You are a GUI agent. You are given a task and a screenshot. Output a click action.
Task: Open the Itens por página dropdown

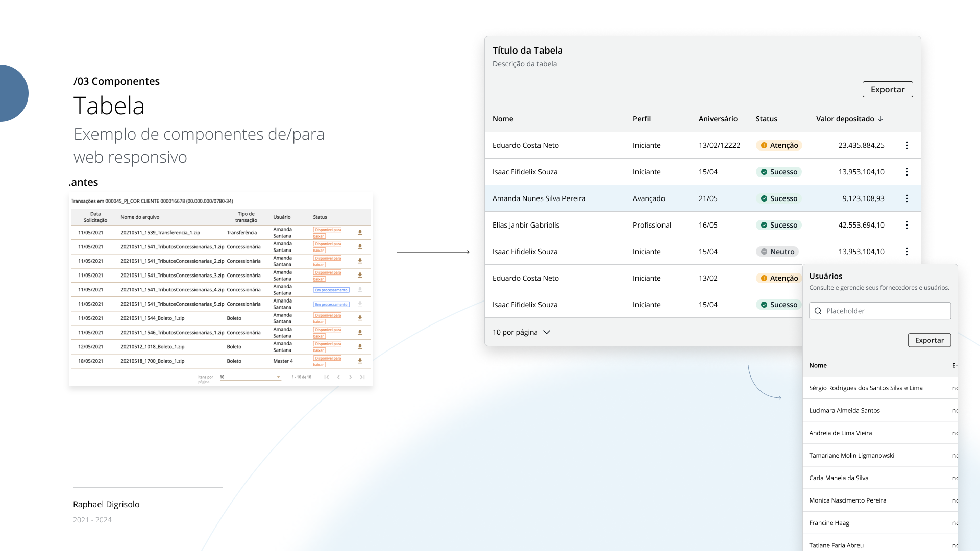(x=250, y=377)
